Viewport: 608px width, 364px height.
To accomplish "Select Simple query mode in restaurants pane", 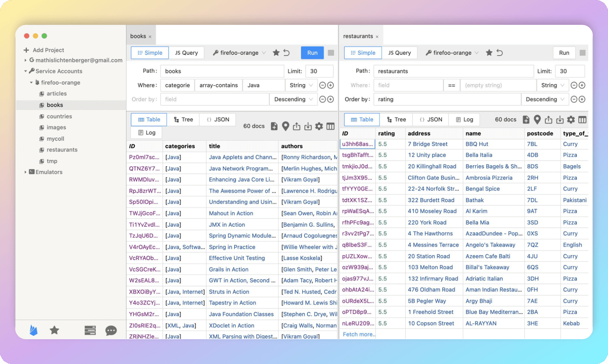I will click(363, 53).
